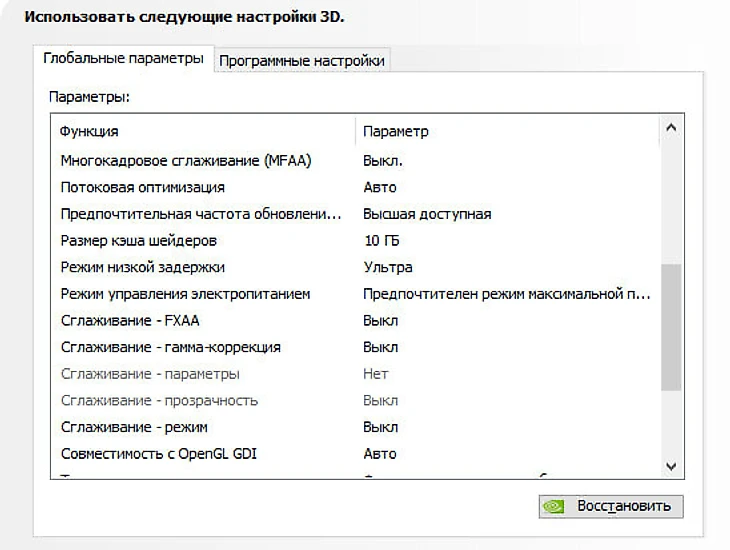
Task: Select Сглаживание - режим setting row
Action: pos(134,427)
